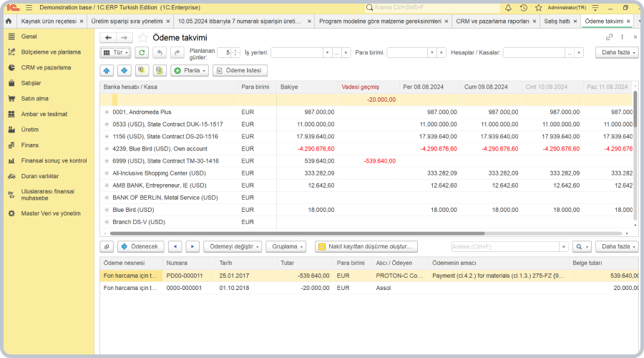The image size is (644, 358).
Task: Open the Gruplama dropdown menu
Action: tap(286, 246)
